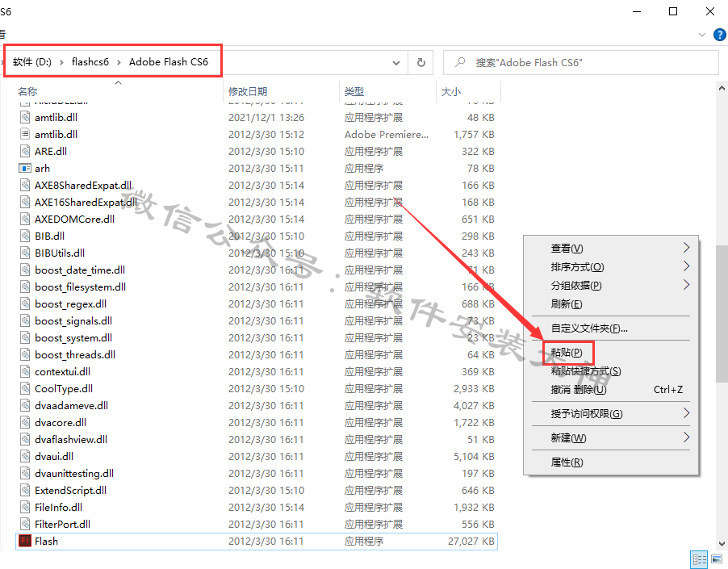This screenshot has height=569, width=728.
Task: Expand the 授予访问权限(G) submenu
Action: (686, 413)
